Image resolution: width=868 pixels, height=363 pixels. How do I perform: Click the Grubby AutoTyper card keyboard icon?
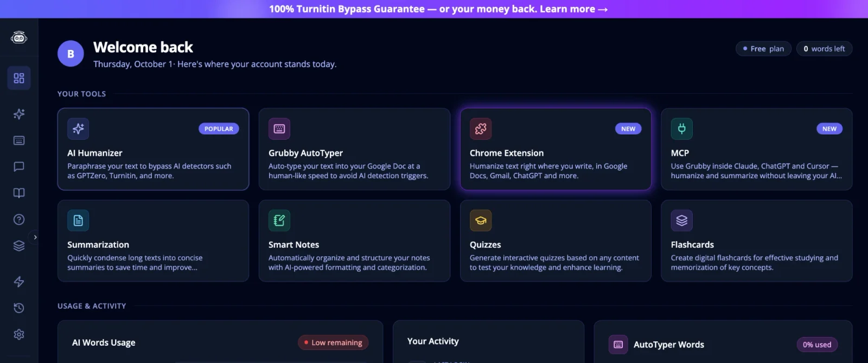tap(279, 128)
